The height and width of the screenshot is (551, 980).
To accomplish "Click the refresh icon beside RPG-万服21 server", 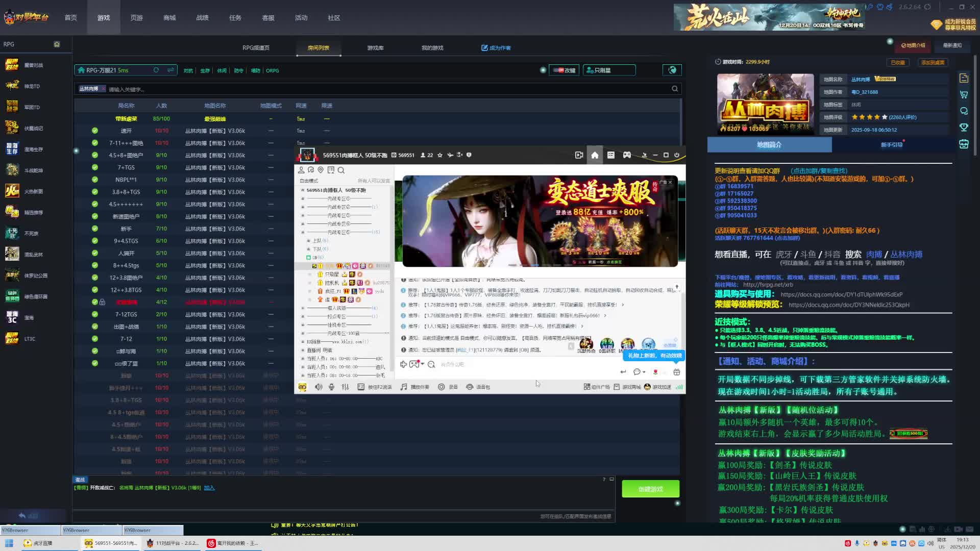I will [156, 70].
